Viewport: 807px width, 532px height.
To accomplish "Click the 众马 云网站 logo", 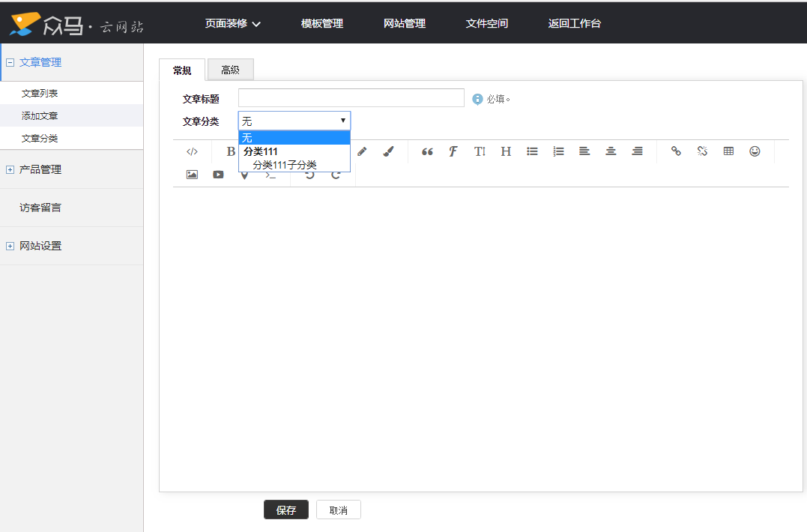I will [x=76, y=24].
